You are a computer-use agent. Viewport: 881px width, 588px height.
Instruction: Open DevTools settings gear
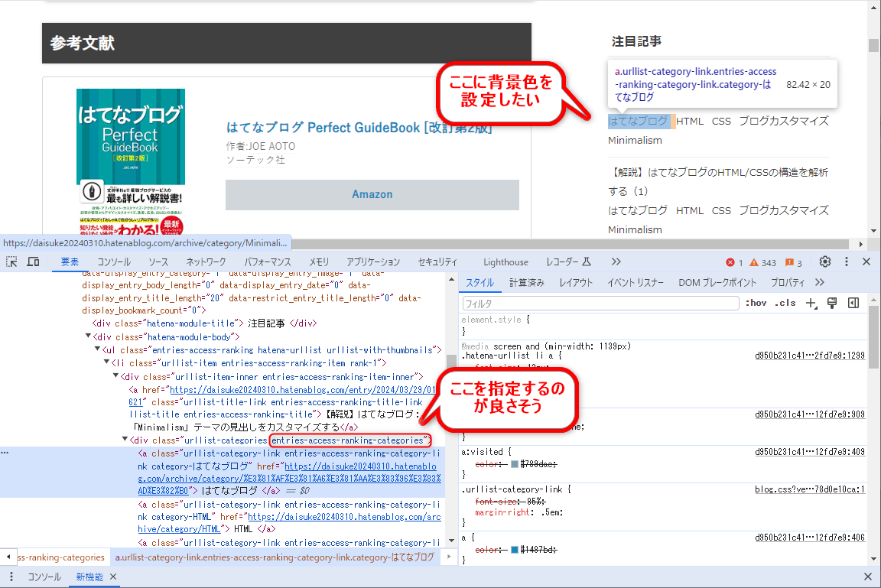coord(825,262)
